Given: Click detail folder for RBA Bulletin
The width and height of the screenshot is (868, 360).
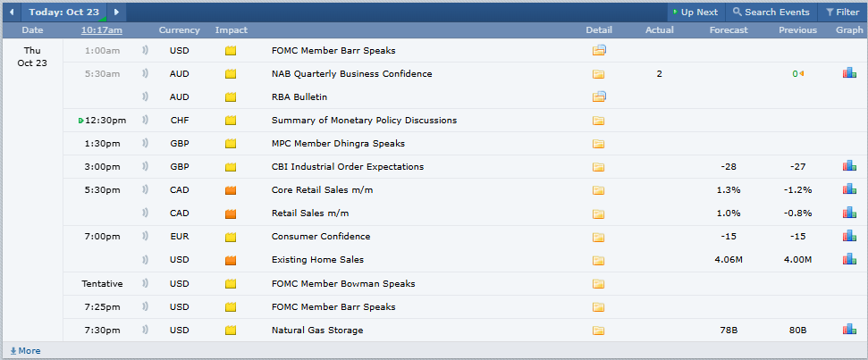Looking at the screenshot, I should [x=599, y=96].
